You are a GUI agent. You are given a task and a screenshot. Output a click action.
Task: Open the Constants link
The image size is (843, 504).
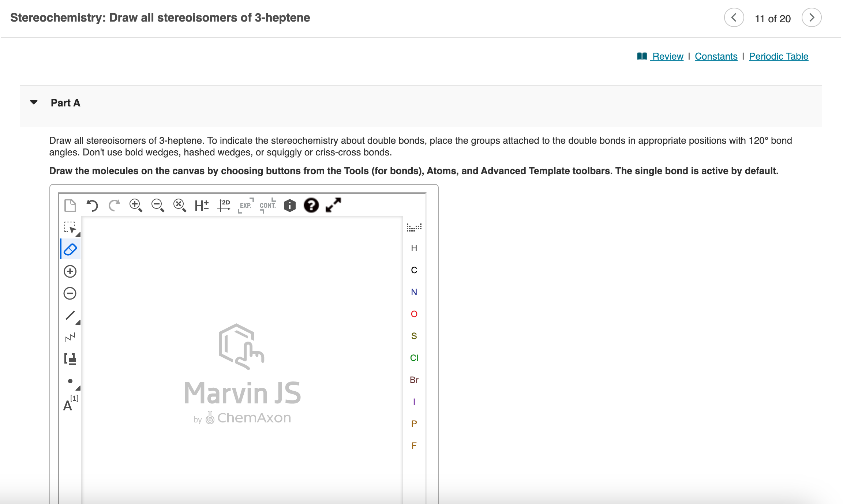(x=716, y=56)
